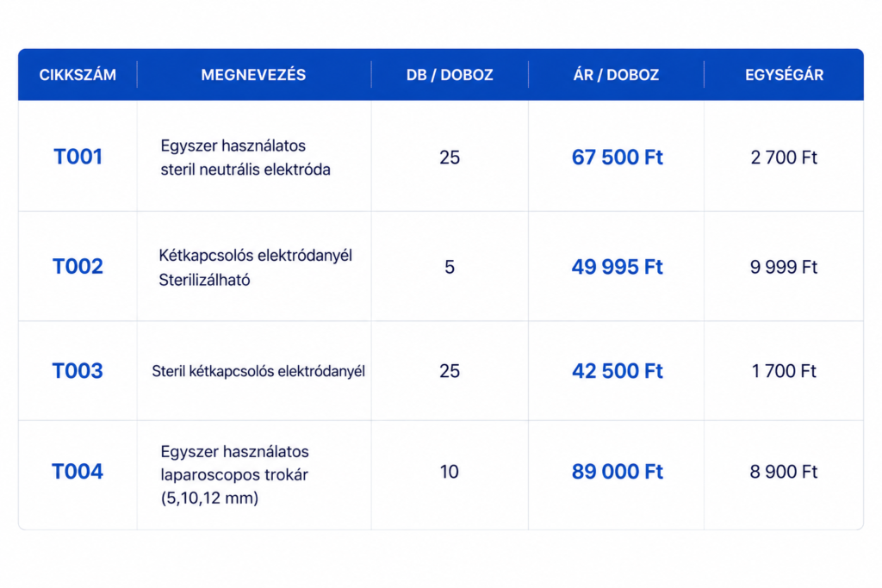
Task: Click the DB / DOBOZ column header
Action: (450, 75)
